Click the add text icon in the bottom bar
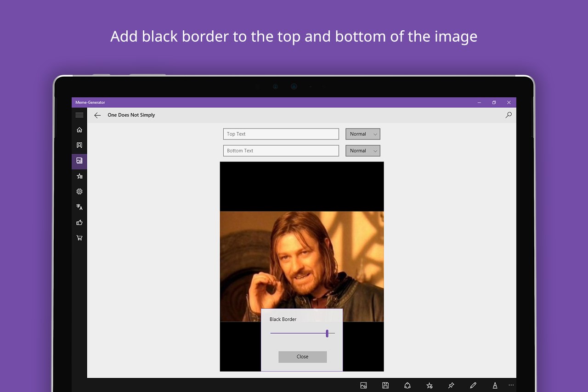The image size is (588, 392). [x=495, y=385]
